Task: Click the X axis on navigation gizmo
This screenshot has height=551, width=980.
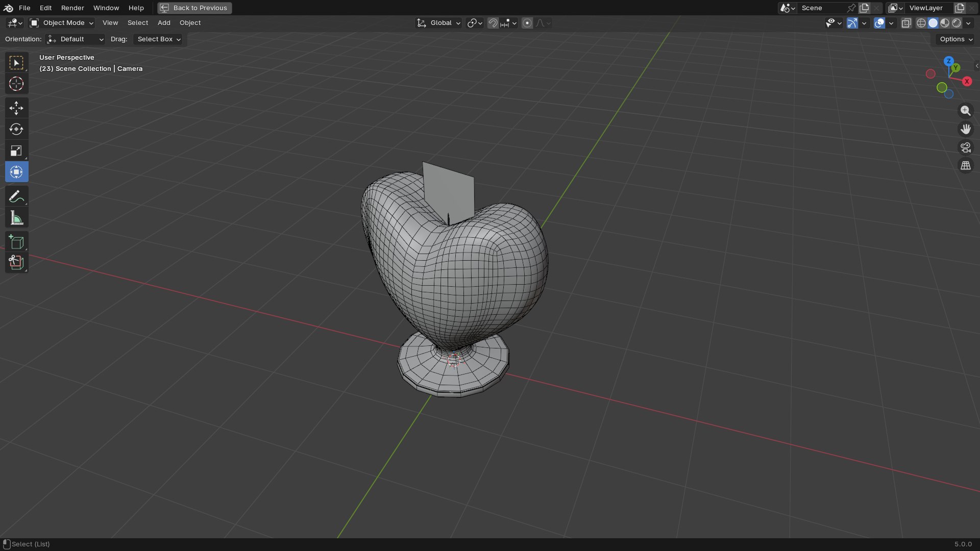Action: click(x=967, y=82)
